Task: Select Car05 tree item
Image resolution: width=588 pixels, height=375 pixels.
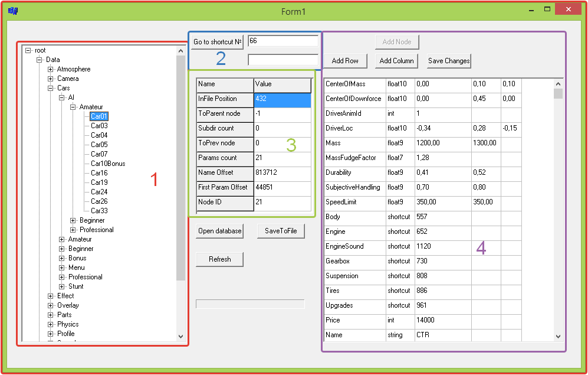Action: tap(99, 145)
